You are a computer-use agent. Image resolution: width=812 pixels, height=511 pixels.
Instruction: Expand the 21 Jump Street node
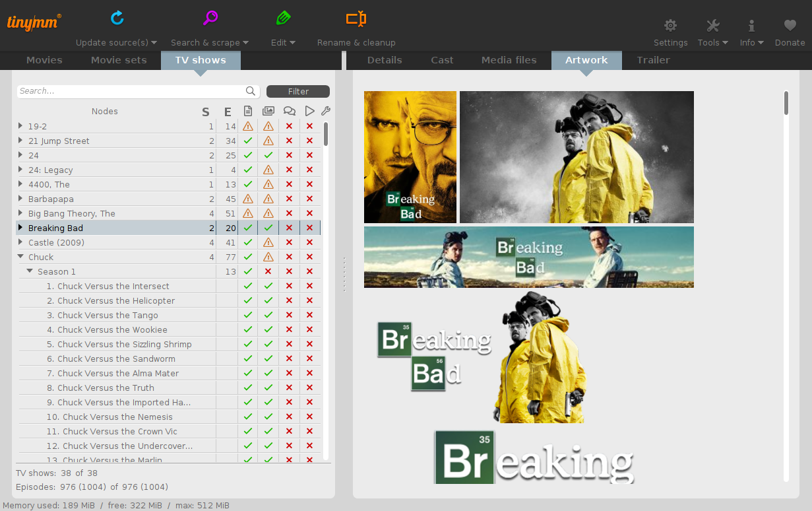click(20, 141)
